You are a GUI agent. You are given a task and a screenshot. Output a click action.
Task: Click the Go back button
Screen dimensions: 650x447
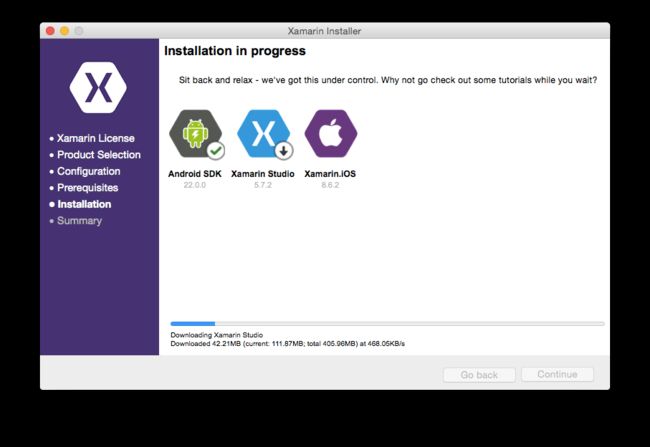click(x=479, y=375)
